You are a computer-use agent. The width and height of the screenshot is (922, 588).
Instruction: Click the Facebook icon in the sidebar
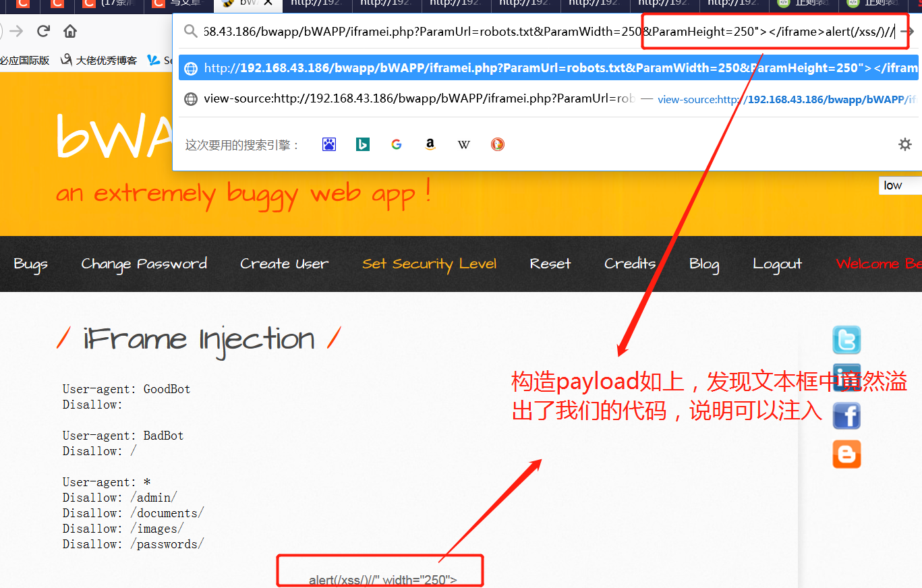pos(846,415)
